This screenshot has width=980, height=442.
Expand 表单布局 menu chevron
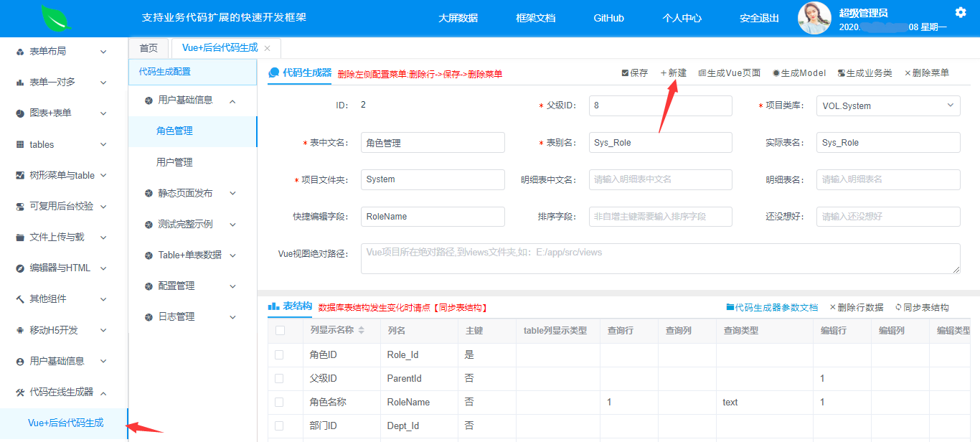tap(103, 52)
